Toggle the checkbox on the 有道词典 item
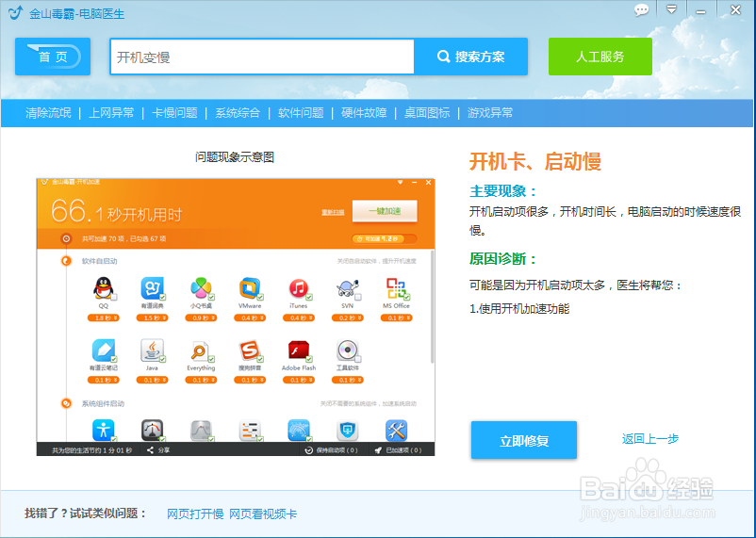756x538 pixels. pos(163,297)
